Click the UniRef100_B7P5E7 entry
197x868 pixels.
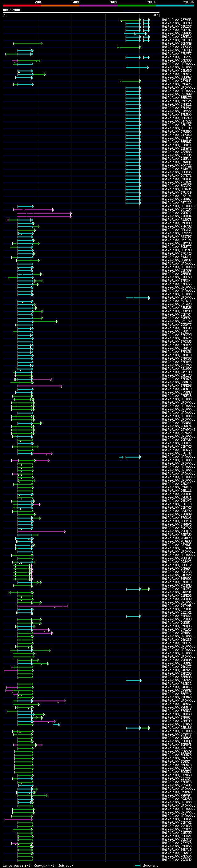[177, 74]
